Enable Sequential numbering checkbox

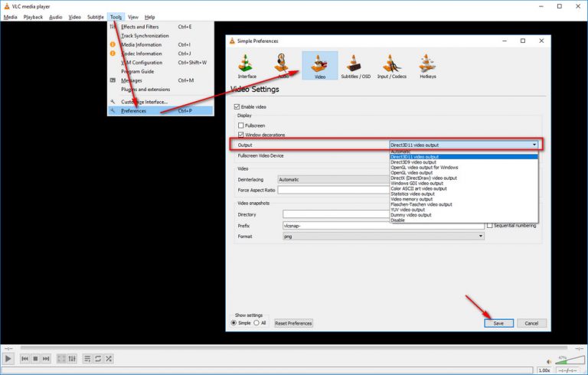[x=490, y=225]
